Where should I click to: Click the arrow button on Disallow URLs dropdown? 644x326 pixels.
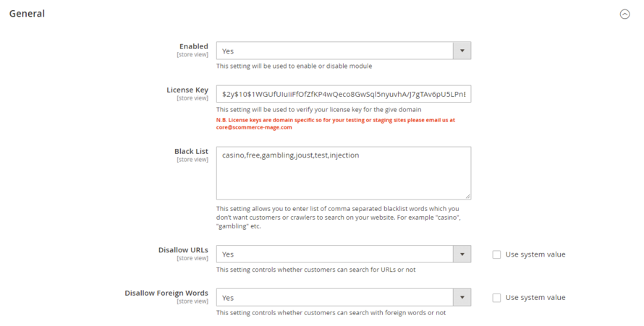click(462, 254)
